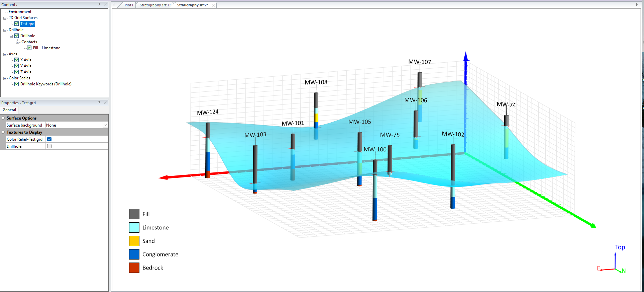Close the Stratigraphy.srf:2 tab

click(213, 5)
